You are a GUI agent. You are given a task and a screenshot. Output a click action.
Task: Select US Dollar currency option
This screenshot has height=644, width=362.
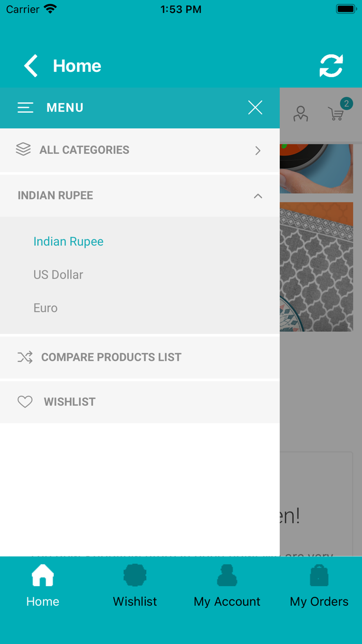tap(58, 275)
